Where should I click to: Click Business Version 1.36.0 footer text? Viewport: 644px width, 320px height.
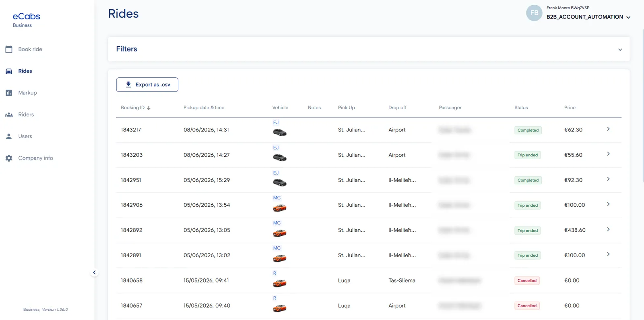pyautogui.click(x=45, y=310)
